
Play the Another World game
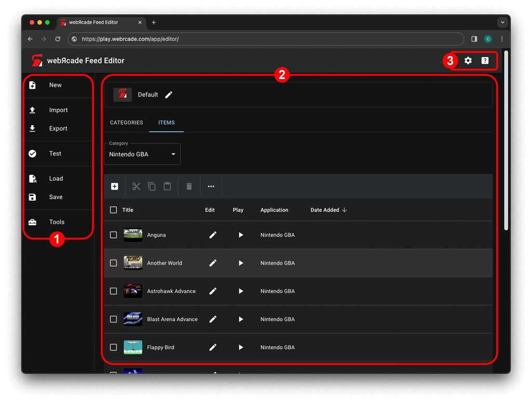tap(241, 263)
